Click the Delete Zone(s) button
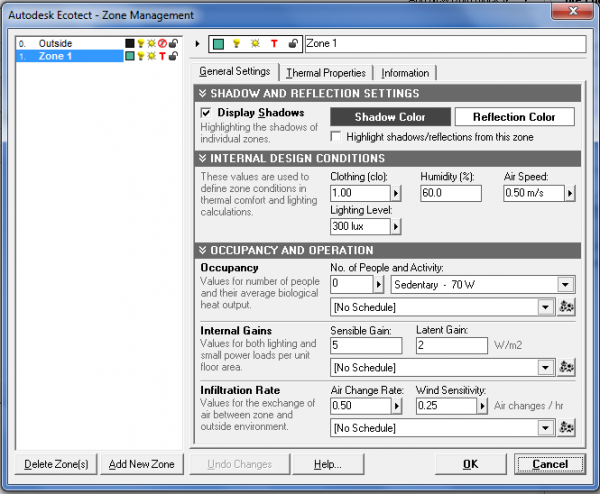The width and height of the screenshot is (600, 494). 56,464
